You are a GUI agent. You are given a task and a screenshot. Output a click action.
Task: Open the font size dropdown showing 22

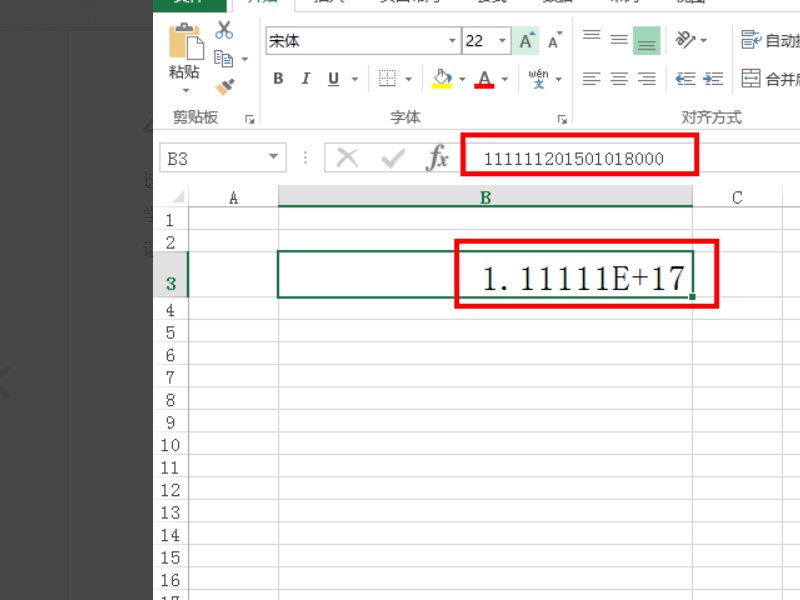[500, 41]
